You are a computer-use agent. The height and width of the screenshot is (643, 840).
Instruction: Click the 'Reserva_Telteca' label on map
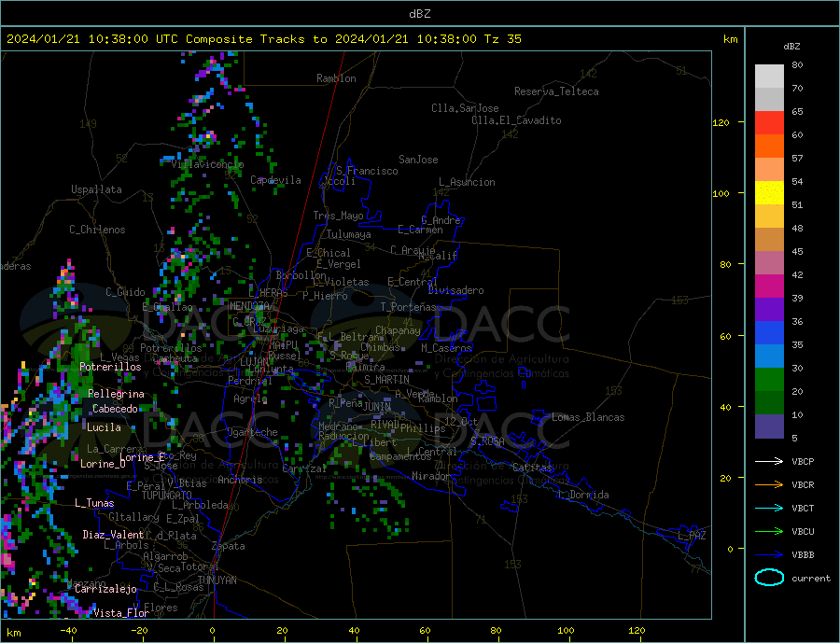pyautogui.click(x=556, y=91)
